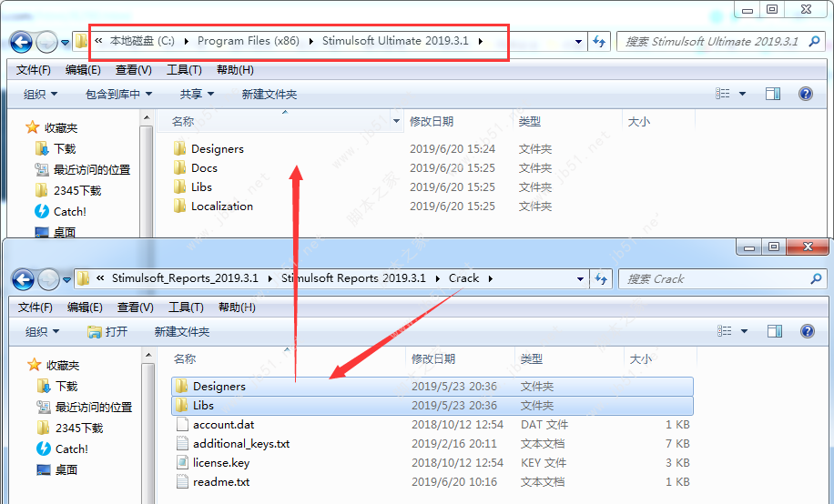Open 文件(F) menu in the upper window
Screen dimensions: 834x504
pos(33,70)
